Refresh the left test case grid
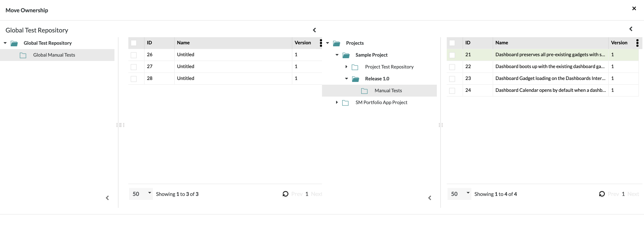This screenshot has width=644, height=226. point(285,194)
